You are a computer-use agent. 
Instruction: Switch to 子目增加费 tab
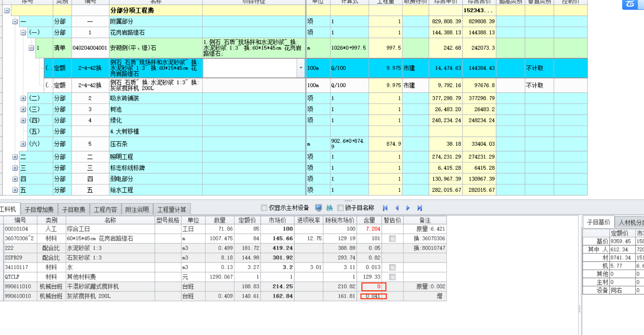39,210
